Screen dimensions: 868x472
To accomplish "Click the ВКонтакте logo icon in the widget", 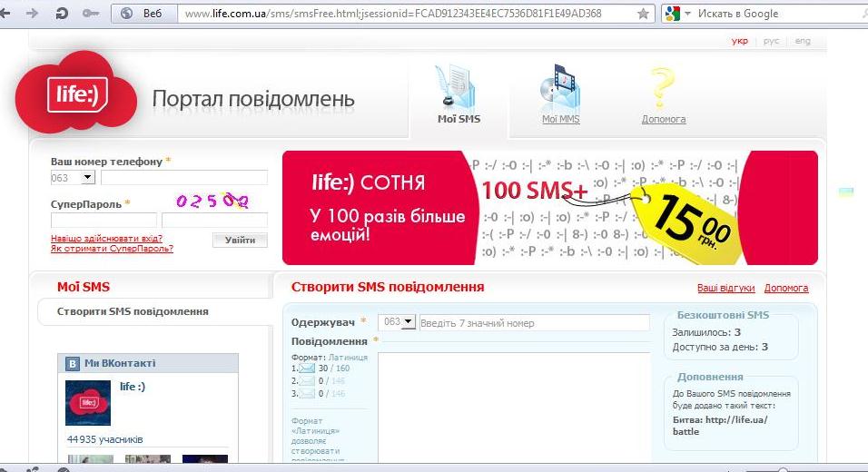I will click(73, 363).
